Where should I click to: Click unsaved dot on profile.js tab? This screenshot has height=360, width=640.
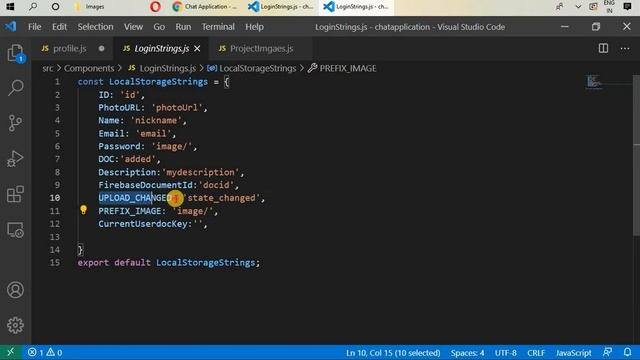coord(101,49)
